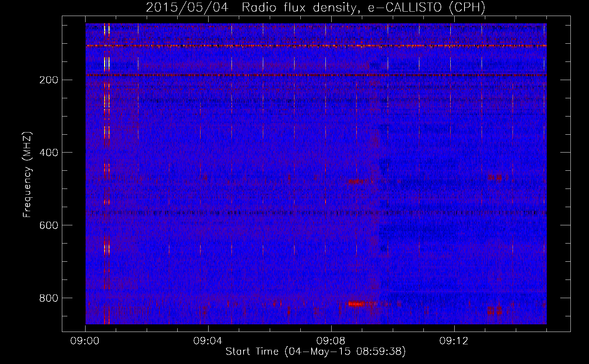Click the 400 frequency tick label
This screenshot has height=364, width=589.
tap(48, 153)
